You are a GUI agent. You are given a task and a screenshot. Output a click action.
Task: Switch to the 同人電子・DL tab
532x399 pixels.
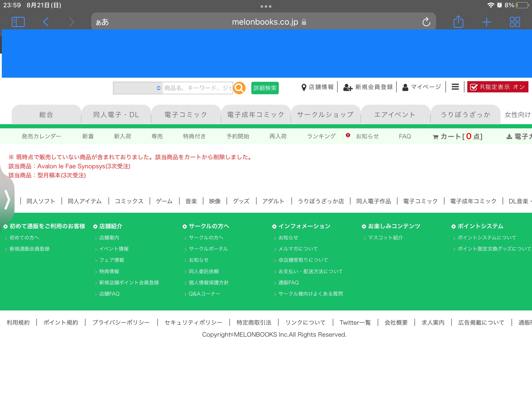[x=116, y=115]
